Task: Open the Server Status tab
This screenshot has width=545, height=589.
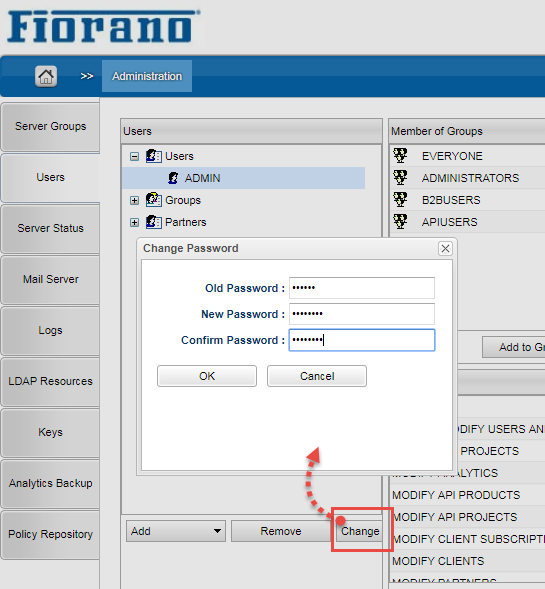Action: coord(50,228)
